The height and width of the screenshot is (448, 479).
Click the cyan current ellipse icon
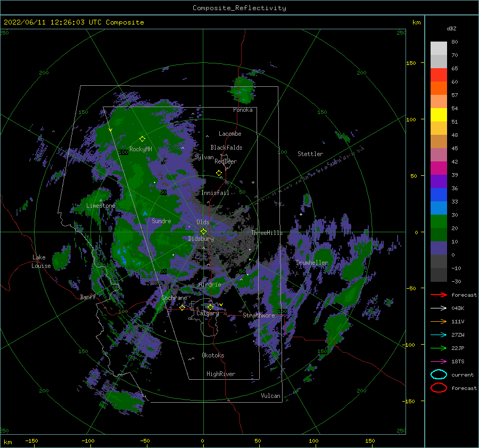(439, 374)
